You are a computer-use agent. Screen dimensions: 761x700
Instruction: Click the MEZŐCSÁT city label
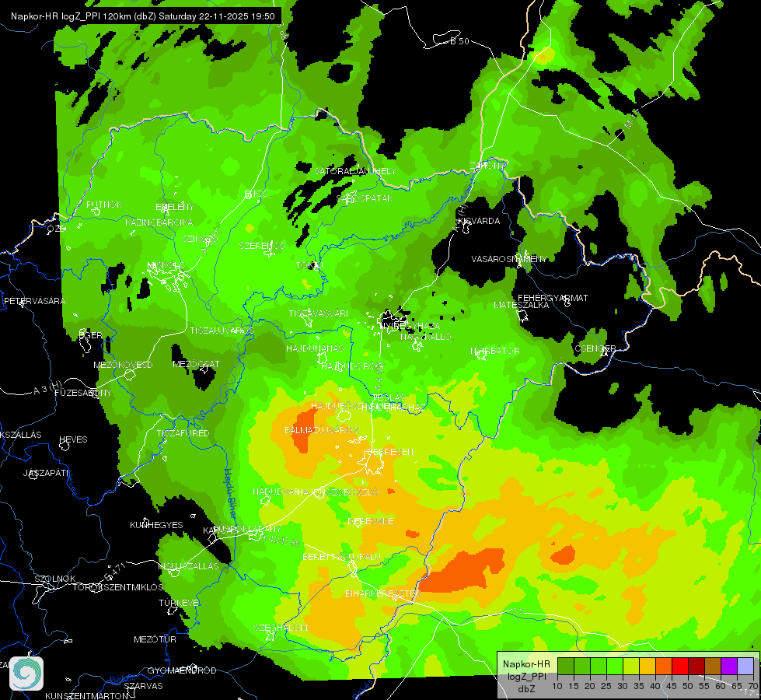196,364
